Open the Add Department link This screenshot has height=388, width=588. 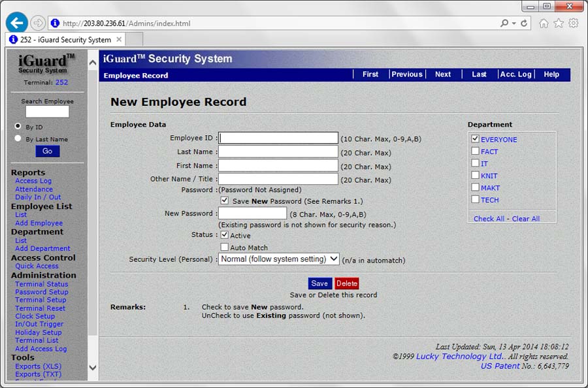(42, 248)
